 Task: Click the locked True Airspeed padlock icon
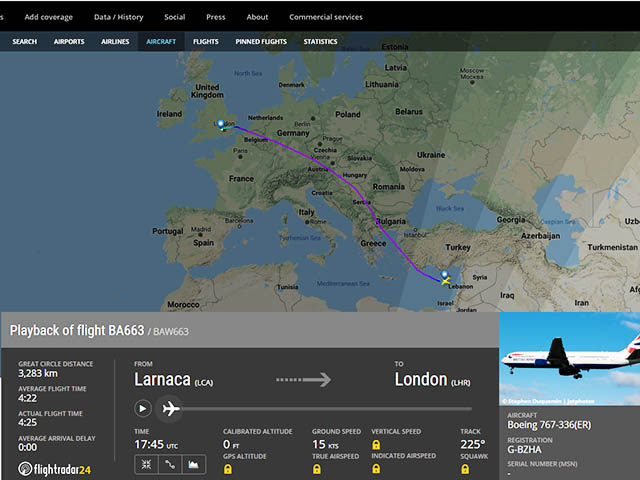point(317,469)
